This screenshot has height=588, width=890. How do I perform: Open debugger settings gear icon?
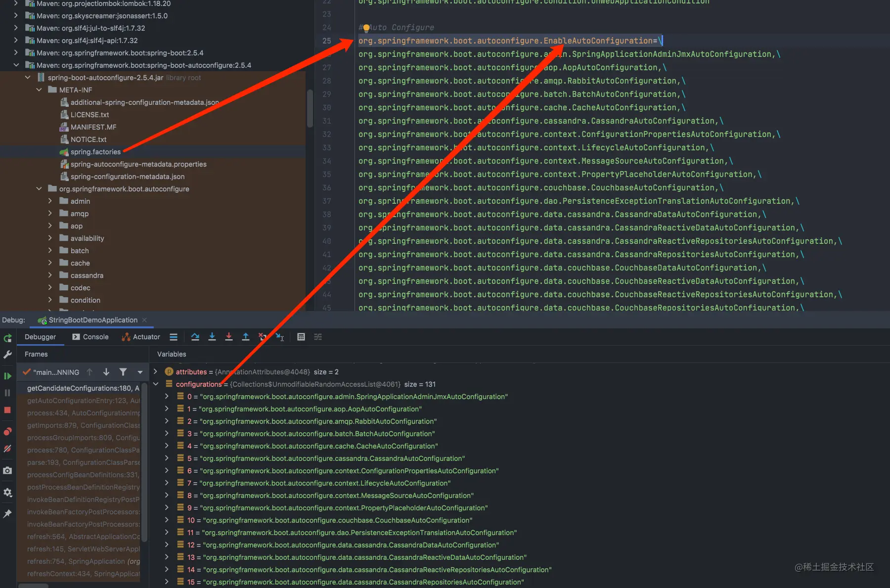tap(7, 493)
